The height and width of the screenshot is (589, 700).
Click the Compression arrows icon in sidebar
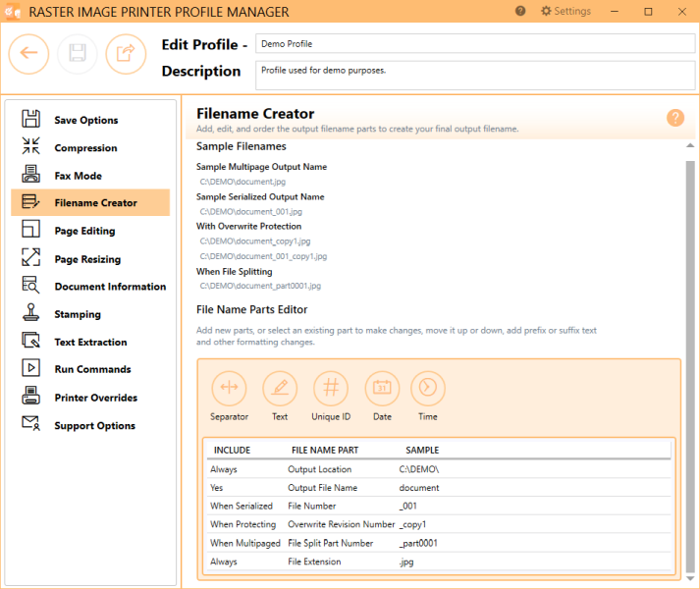point(30,146)
